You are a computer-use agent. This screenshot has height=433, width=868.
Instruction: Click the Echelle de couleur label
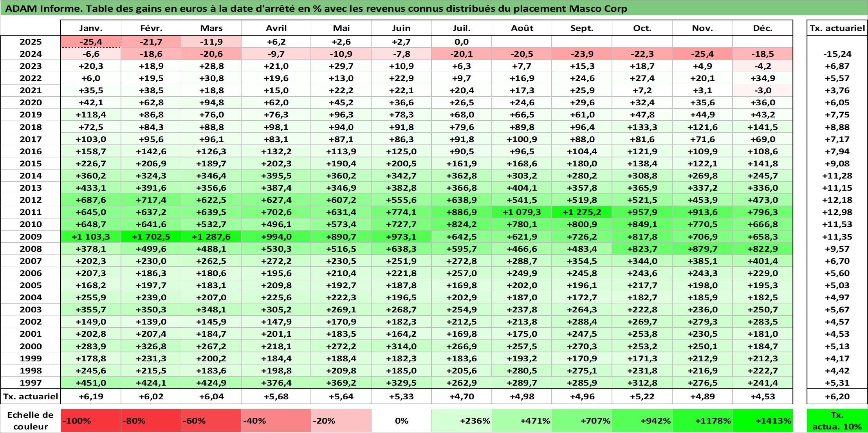click(31, 420)
